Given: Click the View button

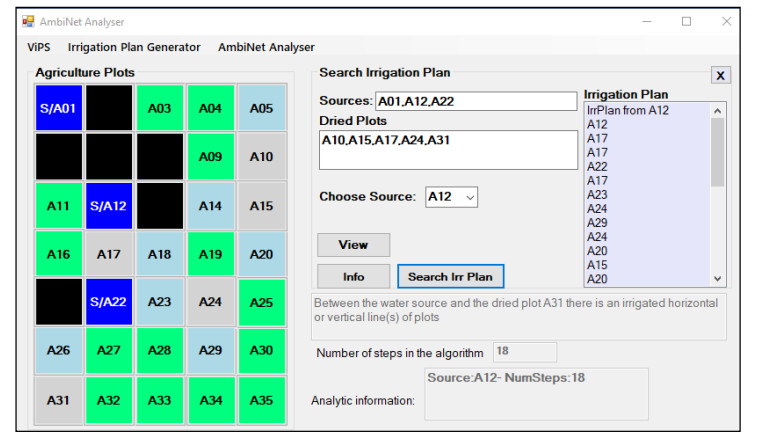Looking at the screenshot, I should (x=353, y=245).
